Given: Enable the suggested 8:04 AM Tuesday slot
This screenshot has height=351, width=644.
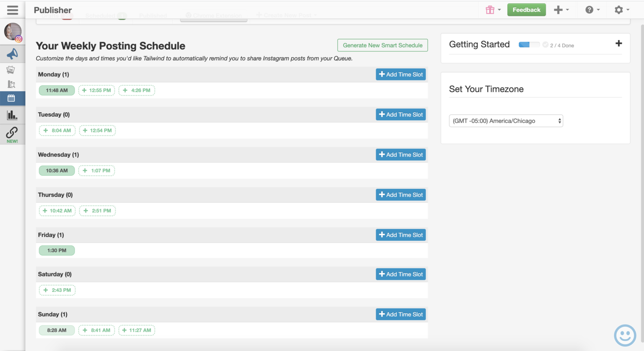Looking at the screenshot, I should coord(57,130).
